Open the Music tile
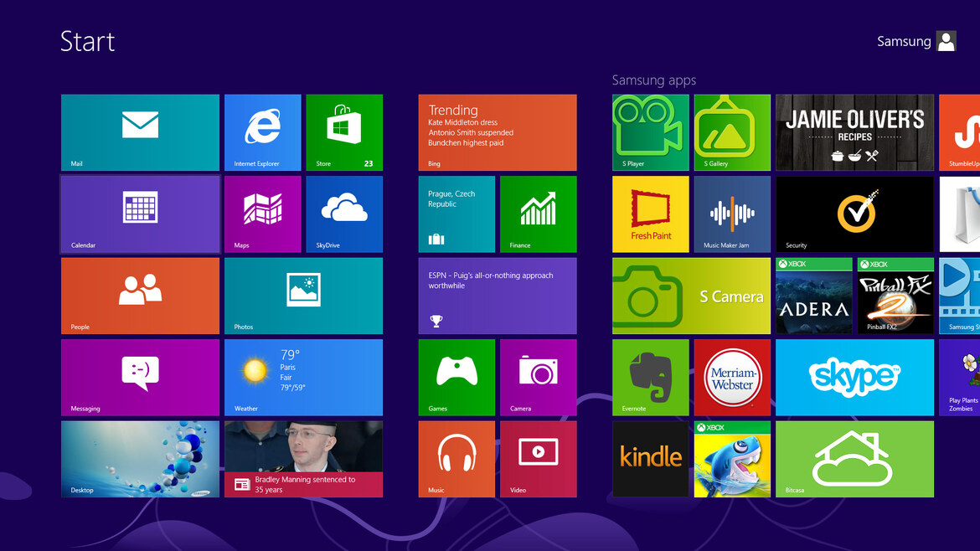 456,459
